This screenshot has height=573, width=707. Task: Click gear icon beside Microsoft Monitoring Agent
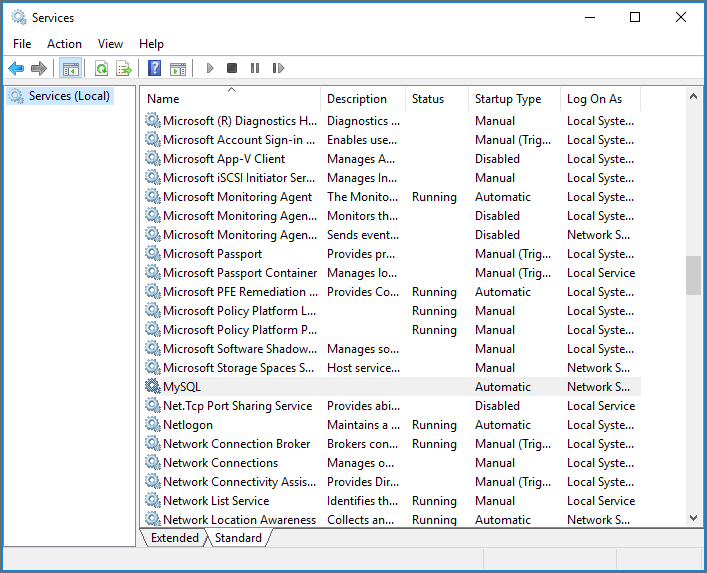click(153, 197)
